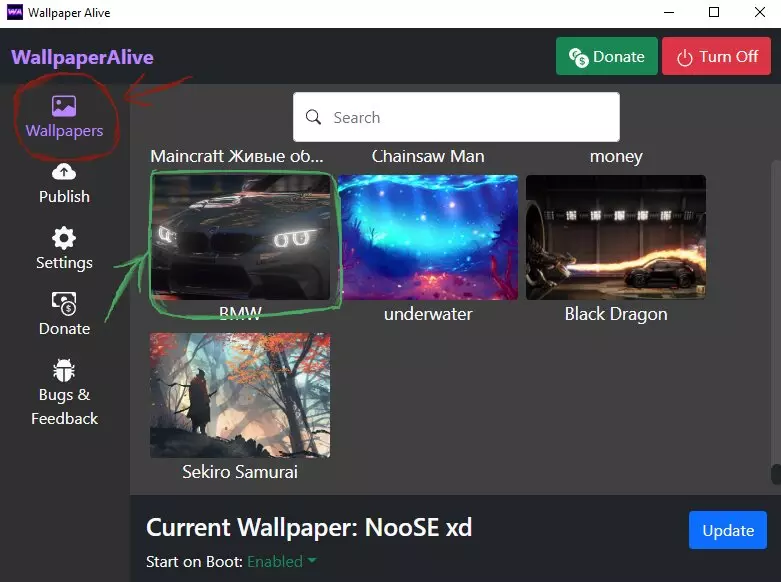
Task: Go to the Publish sidebar label
Action: tap(64, 196)
